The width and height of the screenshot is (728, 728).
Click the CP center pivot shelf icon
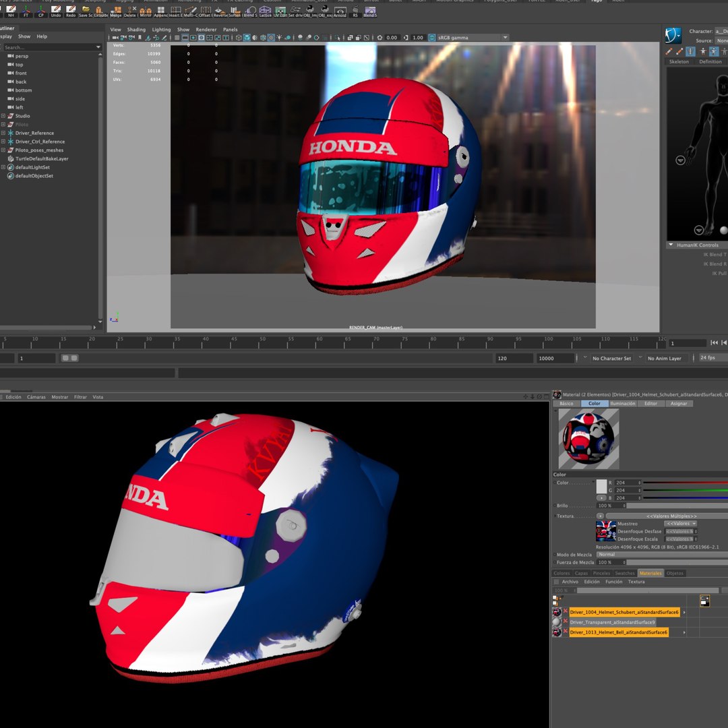(x=41, y=11)
